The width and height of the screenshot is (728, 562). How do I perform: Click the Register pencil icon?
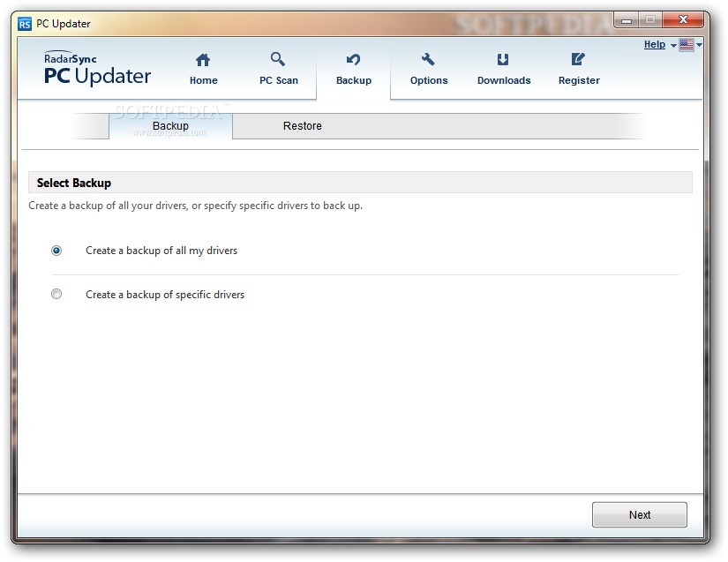coord(578,59)
